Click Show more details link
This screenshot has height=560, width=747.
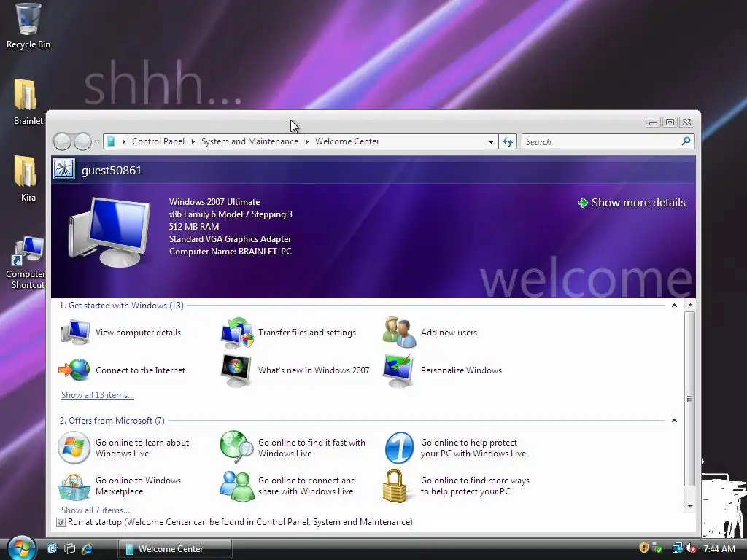point(638,203)
